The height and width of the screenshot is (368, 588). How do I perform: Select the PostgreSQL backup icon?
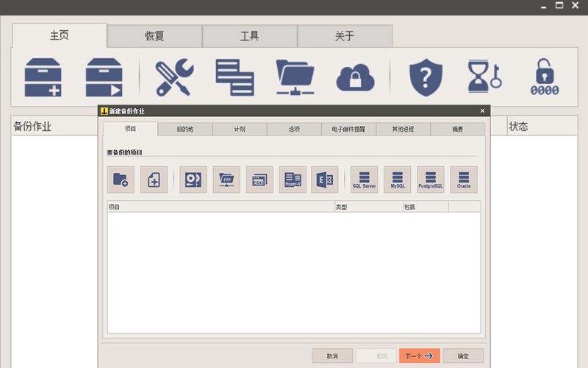click(431, 180)
